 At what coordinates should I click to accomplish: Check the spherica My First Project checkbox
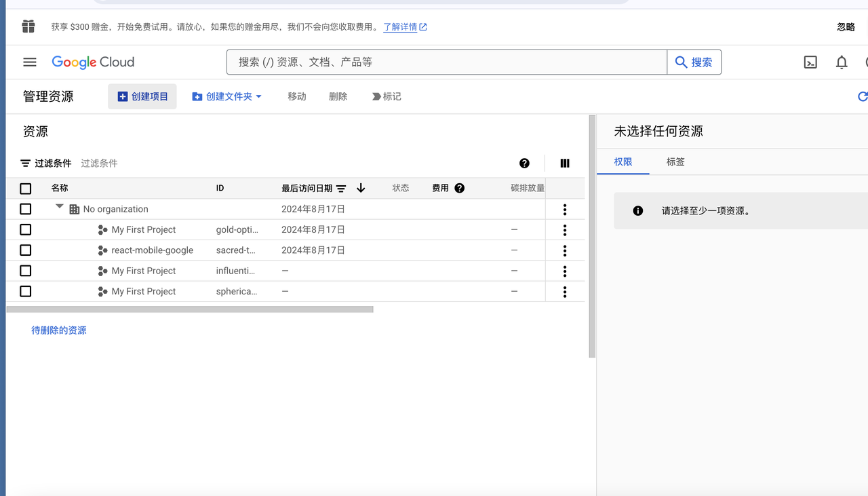(26, 291)
